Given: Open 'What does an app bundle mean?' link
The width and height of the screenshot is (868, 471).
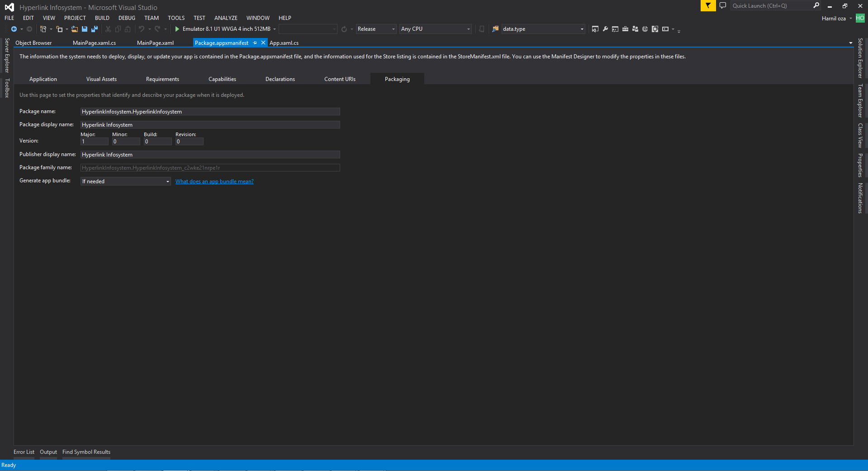Looking at the screenshot, I should 214,181.
